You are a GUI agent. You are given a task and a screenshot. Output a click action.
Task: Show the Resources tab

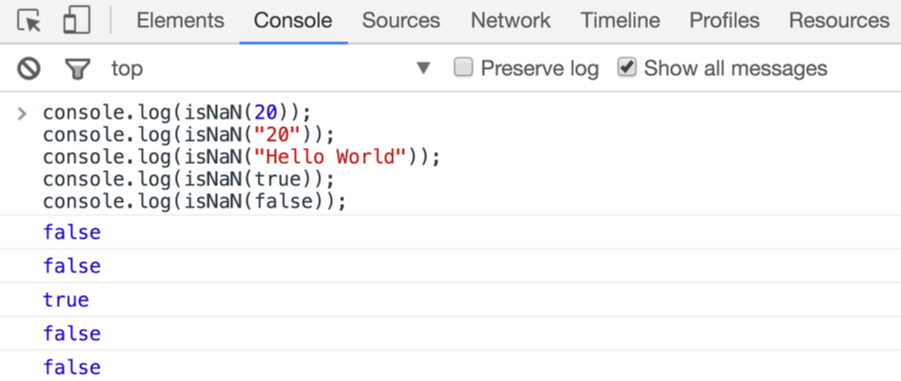coord(839,21)
